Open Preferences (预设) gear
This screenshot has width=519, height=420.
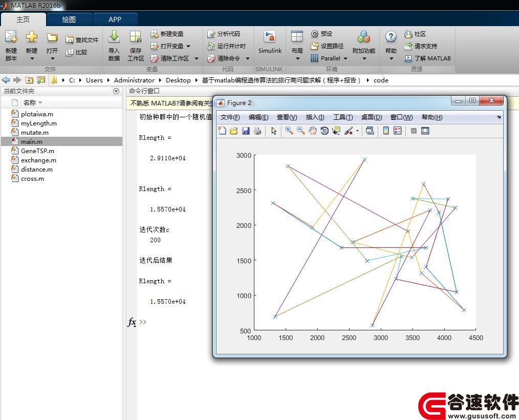(321, 34)
